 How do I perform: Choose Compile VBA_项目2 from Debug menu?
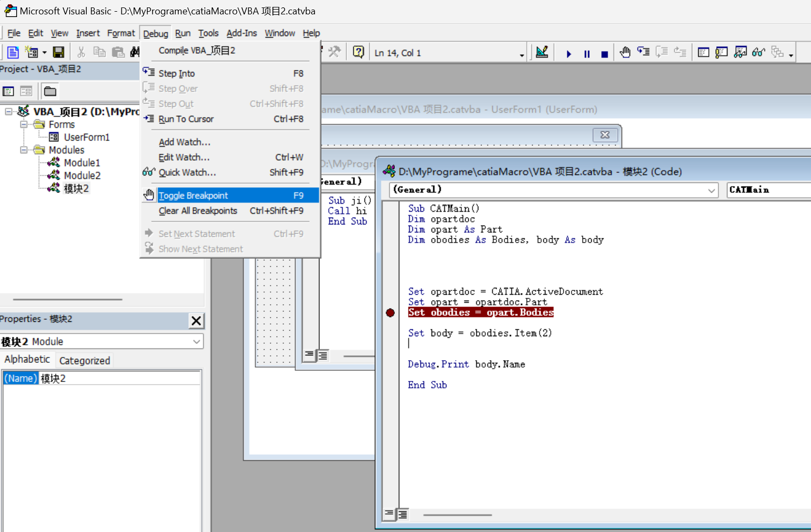(x=230, y=51)
